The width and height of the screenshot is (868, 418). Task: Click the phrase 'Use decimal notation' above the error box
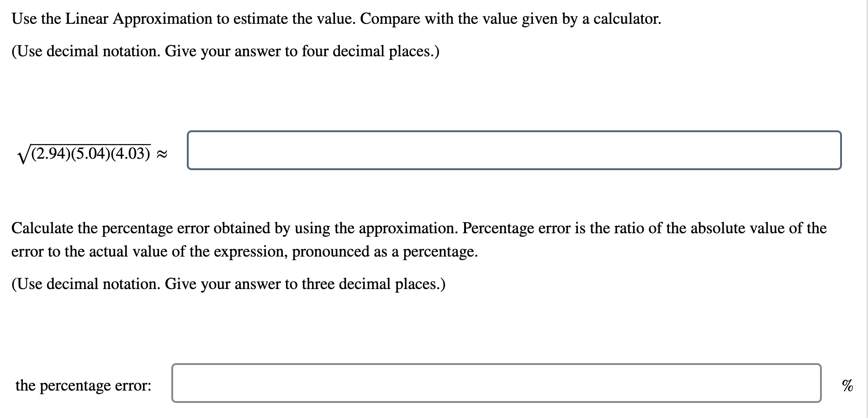pyautogui.click(x=85, y=284)
